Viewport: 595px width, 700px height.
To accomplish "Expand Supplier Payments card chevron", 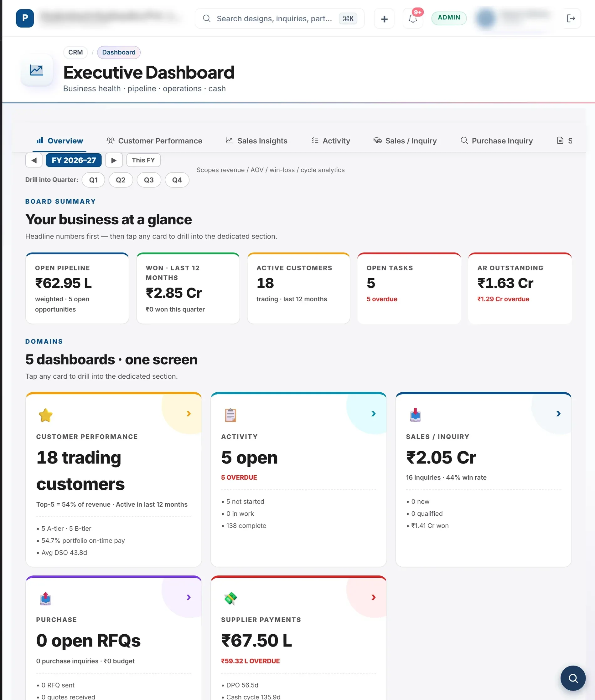I will [x=373, y=597].
